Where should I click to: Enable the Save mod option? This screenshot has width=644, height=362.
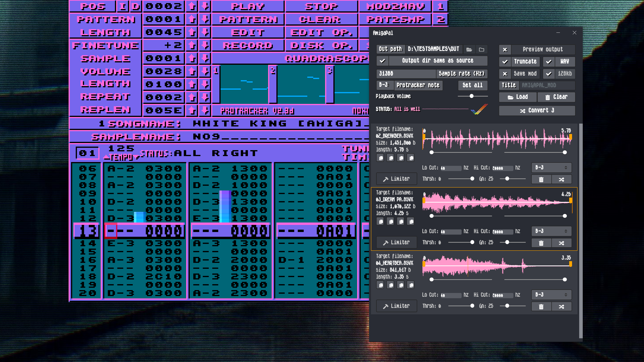click(505, 74)
